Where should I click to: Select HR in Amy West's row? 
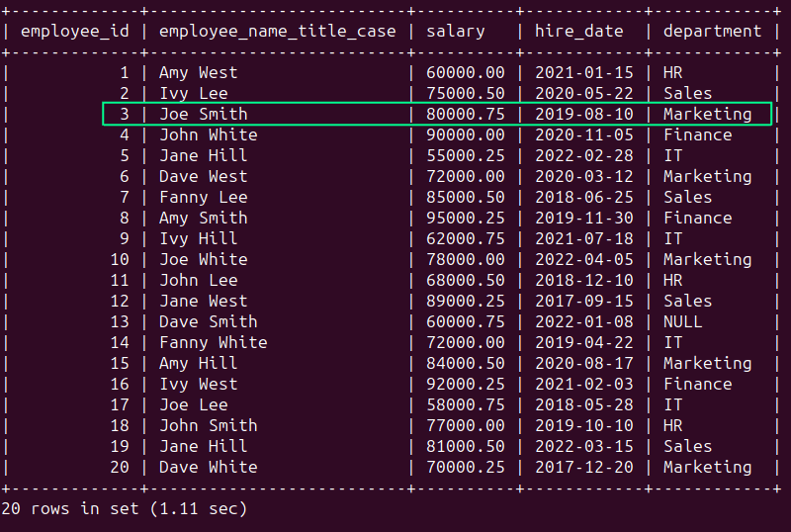tap(672, 72)
